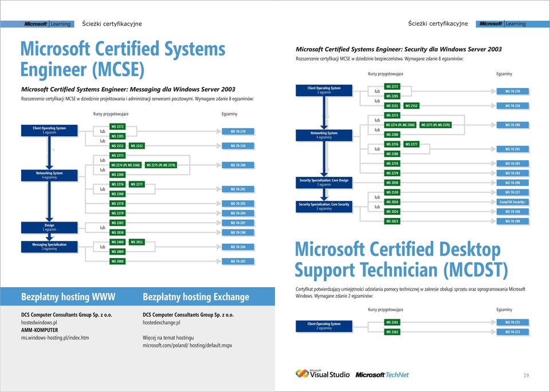Click MS 2152 in the Messaging diagram

click(137, 146)
